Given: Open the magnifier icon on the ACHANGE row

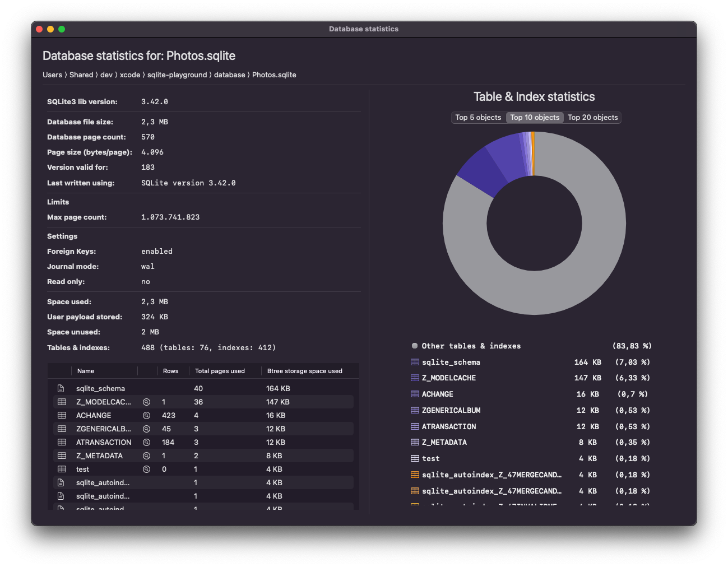Looking at the screenshot, I should click(146, 415).
